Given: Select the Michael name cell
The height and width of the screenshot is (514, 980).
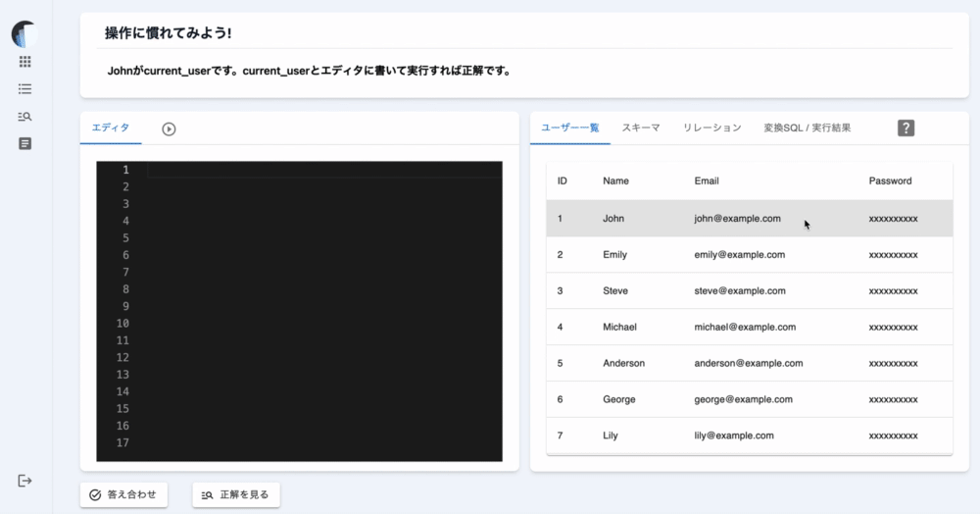Looking at the screenshot, I should (619, 327).
